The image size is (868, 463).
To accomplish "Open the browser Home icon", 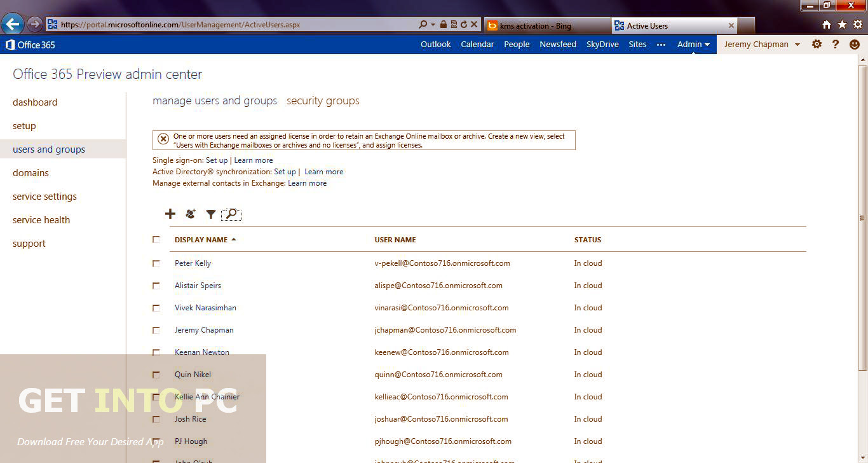I will (x=827, y=25).
